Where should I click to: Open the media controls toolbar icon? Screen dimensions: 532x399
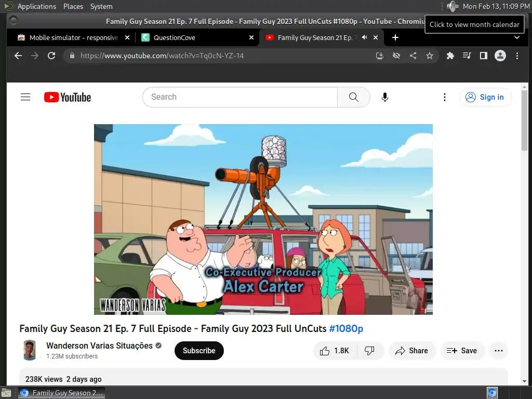point(467,56)
